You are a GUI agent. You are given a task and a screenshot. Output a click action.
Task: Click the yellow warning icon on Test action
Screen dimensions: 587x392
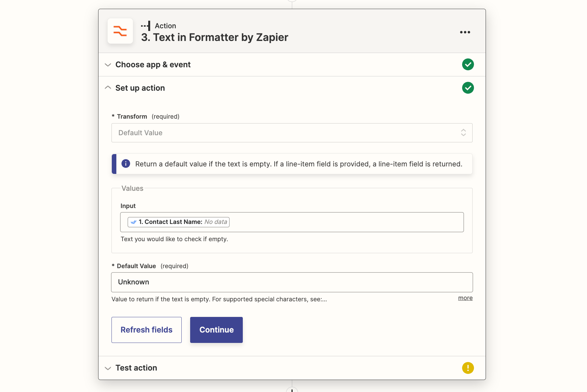click(468, 368)
